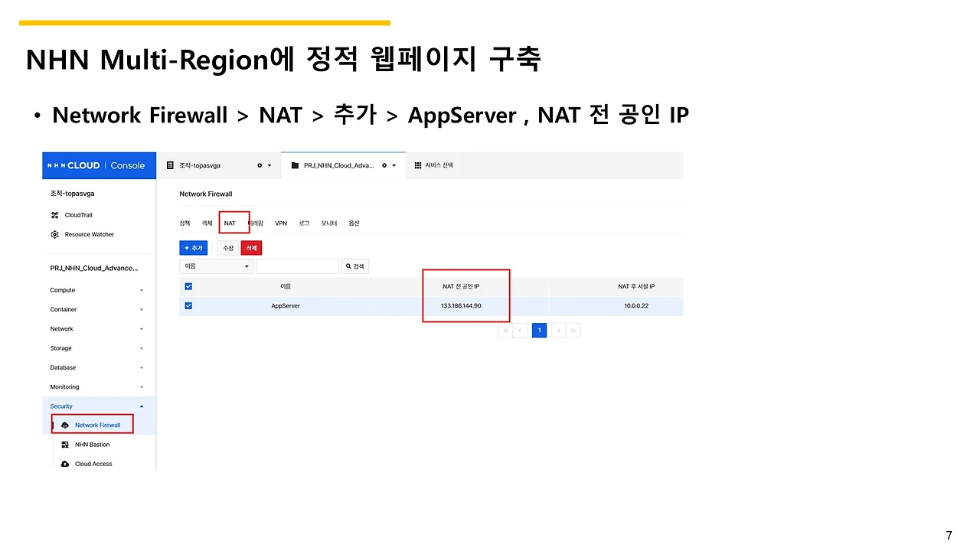This screenshot has height=551, width=980.
Task: Expand the Network menu
Action: [96, 329]
